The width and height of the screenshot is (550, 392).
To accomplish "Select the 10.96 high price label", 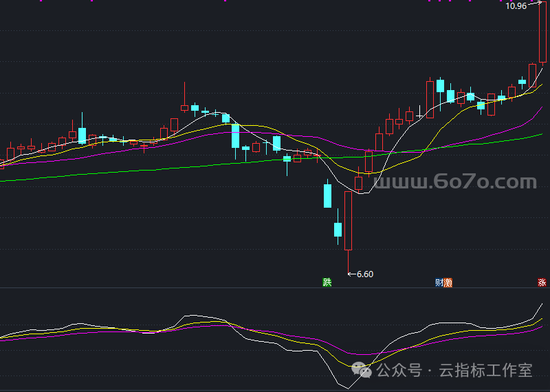I will point(516,6).
